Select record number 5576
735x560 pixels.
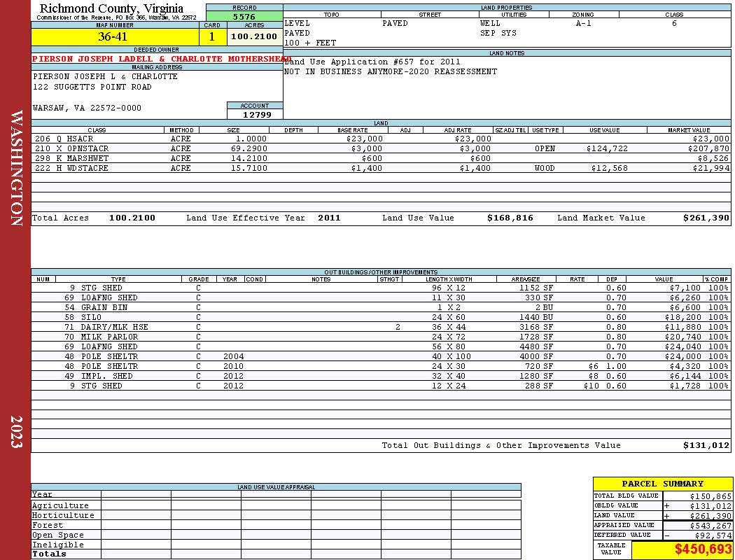click(x=244, y=16)
